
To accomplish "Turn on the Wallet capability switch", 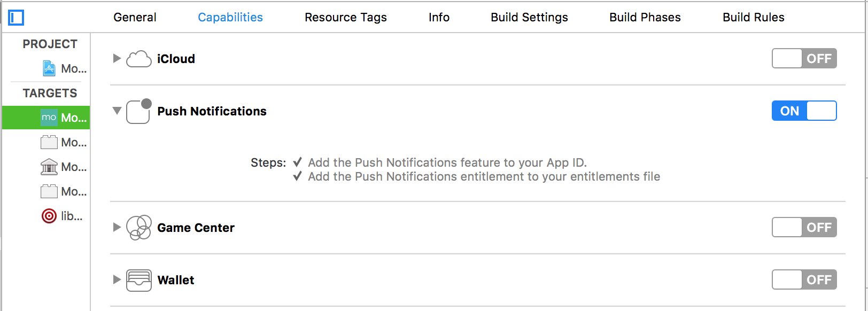I will [x=804, y=279].
